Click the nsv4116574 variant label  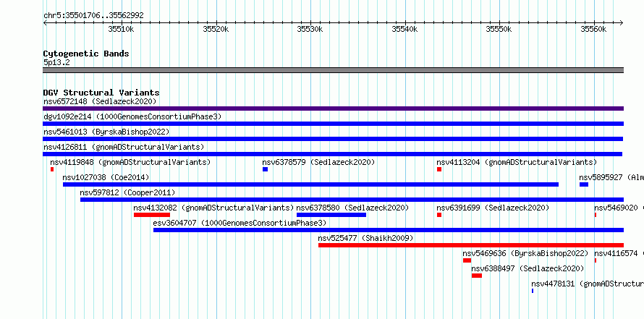(x=619, y=253)
